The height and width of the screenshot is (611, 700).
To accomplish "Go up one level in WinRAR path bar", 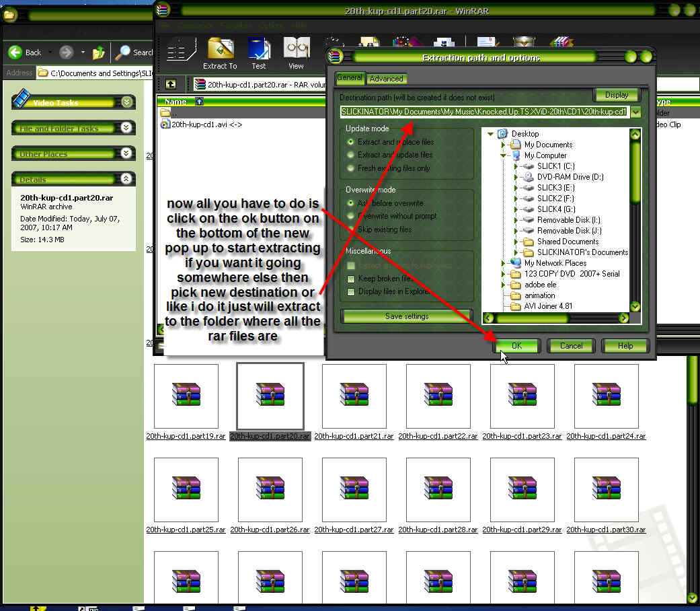I will coord(171,84).
